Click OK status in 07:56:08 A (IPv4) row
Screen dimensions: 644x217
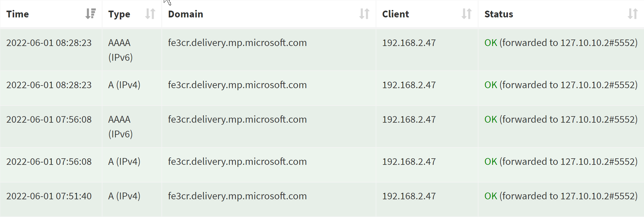pyautogui.click(x=491, y=162)
